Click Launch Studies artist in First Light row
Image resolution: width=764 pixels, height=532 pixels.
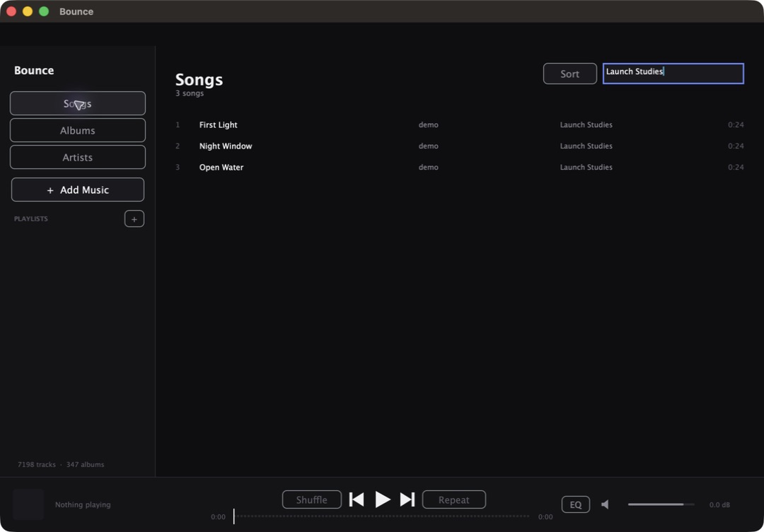586,125
